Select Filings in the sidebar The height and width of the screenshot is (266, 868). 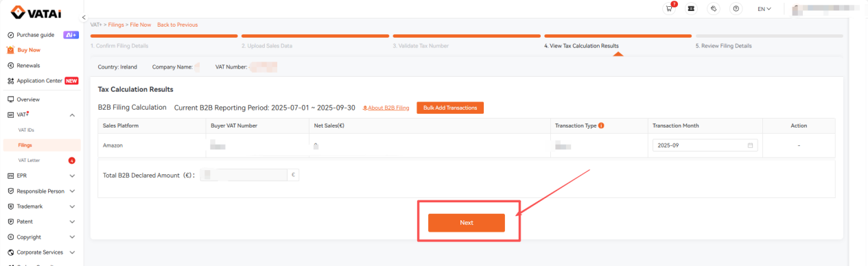tap(25, 145)
